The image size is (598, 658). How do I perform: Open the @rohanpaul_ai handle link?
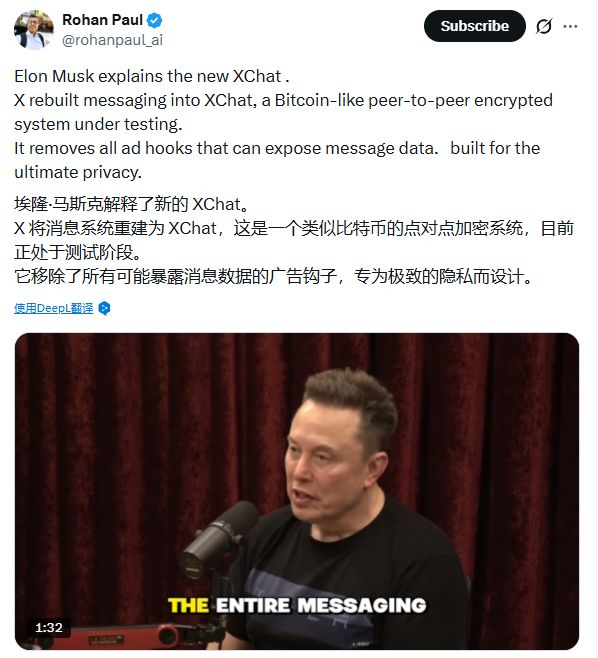(x=112, y=40)
